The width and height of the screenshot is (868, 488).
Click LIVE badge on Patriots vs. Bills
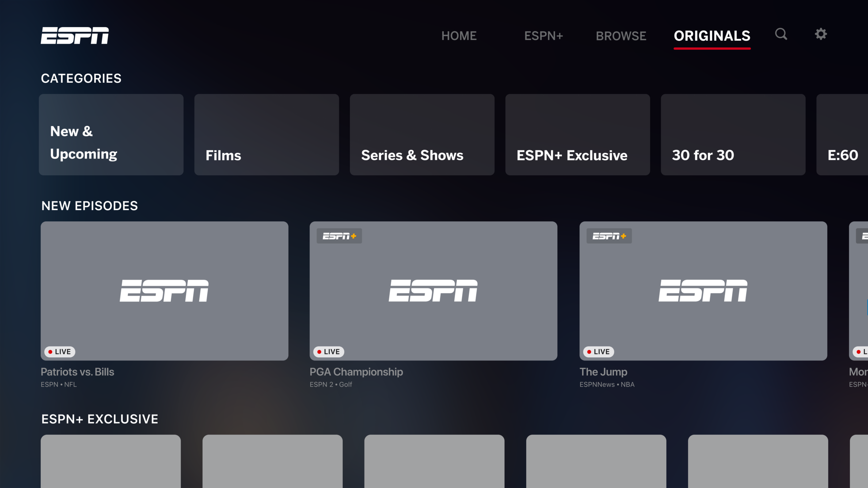pyautogui.click(x=60, y=352)
